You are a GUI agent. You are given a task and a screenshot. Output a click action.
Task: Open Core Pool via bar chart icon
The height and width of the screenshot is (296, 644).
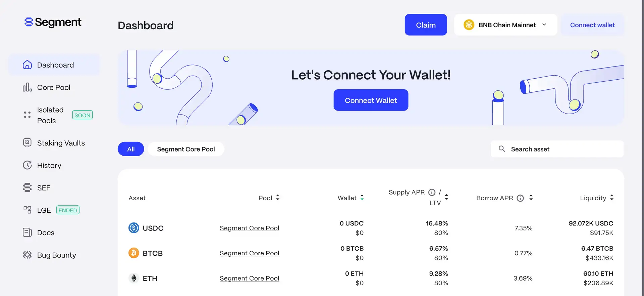(27, 87)
